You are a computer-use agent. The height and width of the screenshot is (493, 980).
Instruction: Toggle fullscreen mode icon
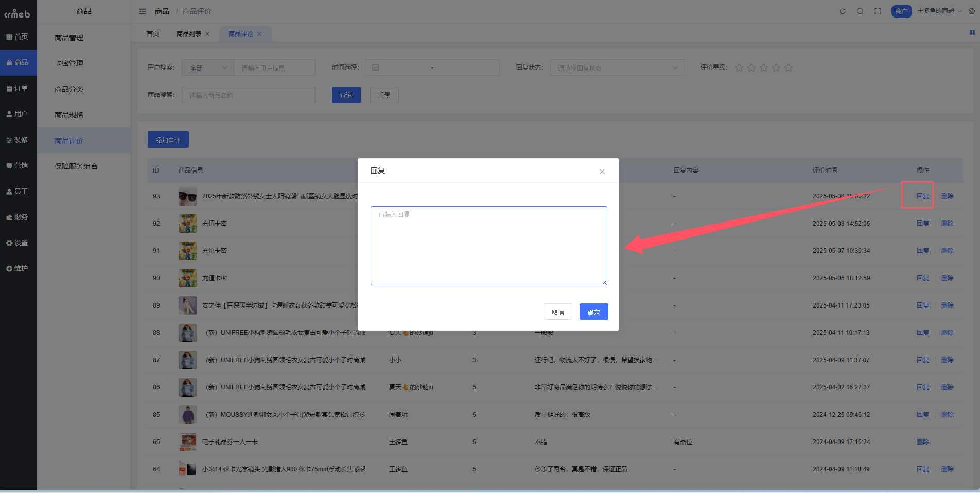coord(878,11)
